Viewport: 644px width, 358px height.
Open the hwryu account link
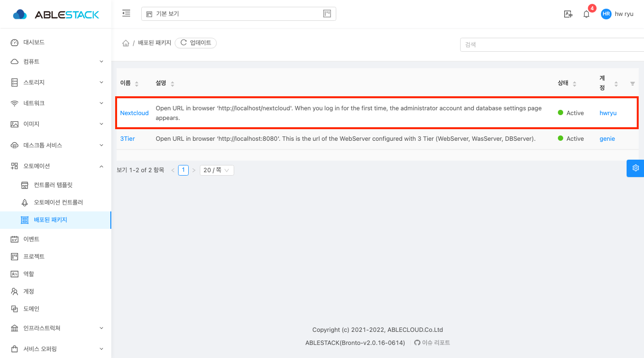tap(608, 113)
